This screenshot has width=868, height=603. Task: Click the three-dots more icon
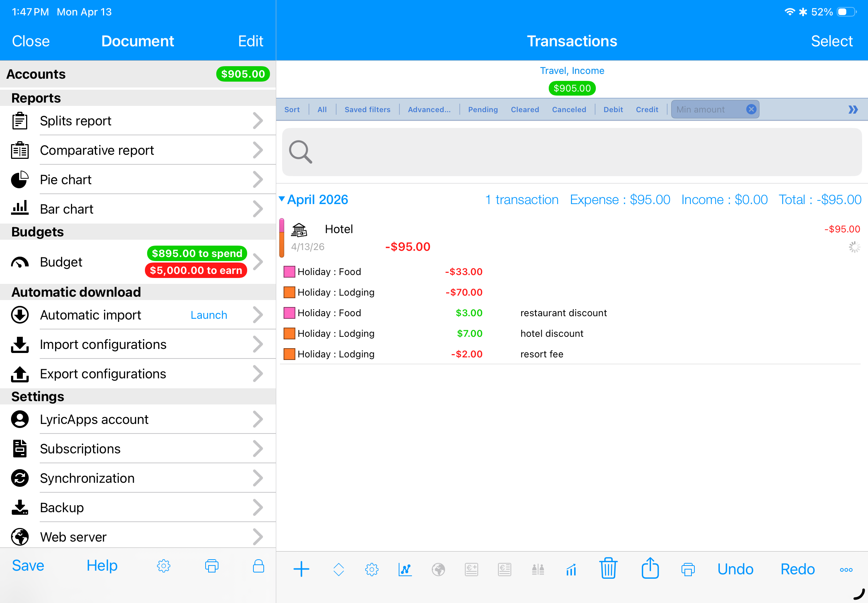point(846,570)
